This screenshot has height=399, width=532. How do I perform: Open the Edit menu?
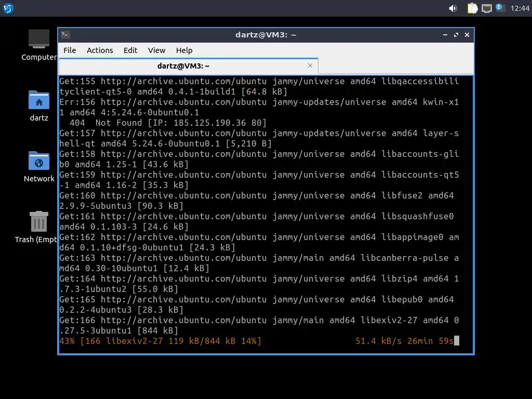(130, 50)
